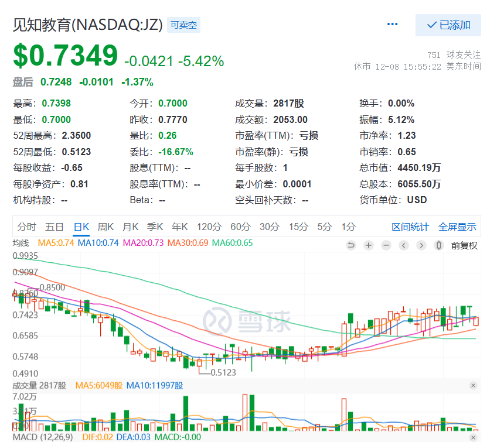
Task: Click the 0.5123 low marker on chart
Action: click(223, 372)
